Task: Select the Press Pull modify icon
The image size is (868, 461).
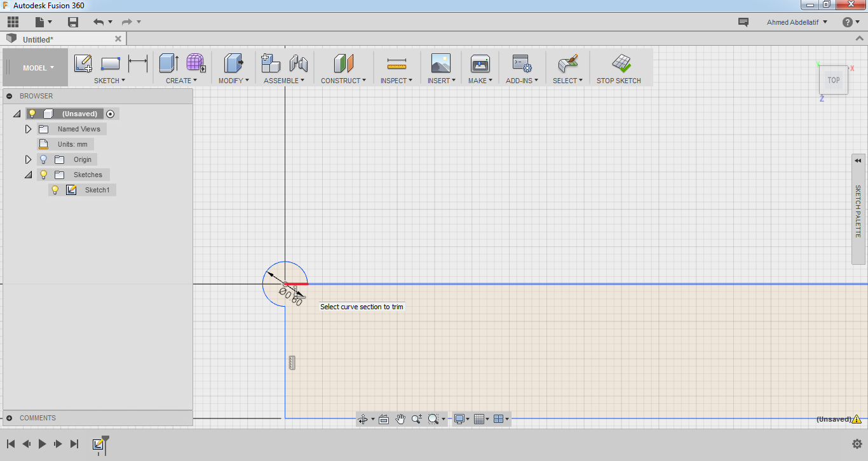Action: (x=233, y=63)
